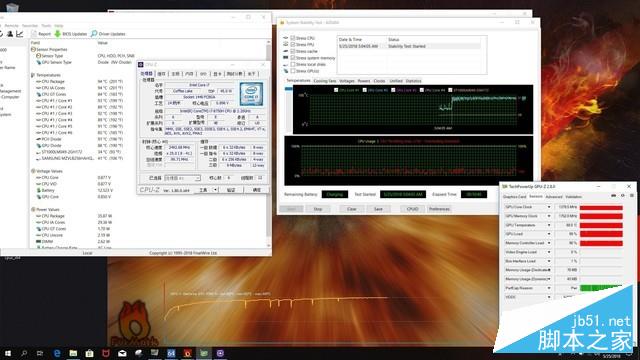Toggle CPU Core #4 graph legend checkbox
640x360 pixels.
point(422,90)
